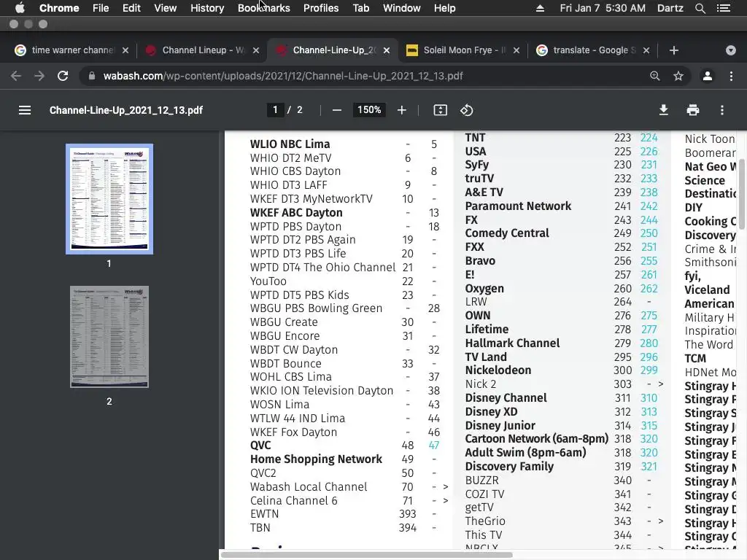Open a new tab
This screenshot has width=747, height=560.
[673, 50]
